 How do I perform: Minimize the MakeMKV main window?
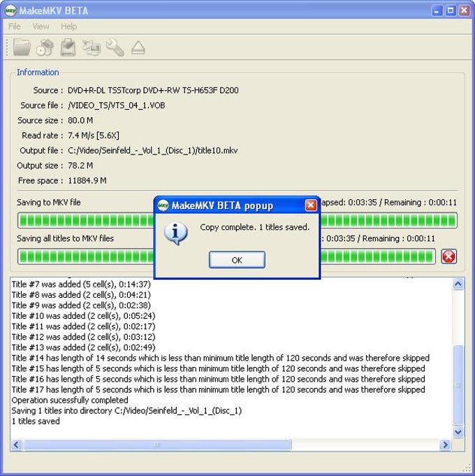click(x=437, y=10)
